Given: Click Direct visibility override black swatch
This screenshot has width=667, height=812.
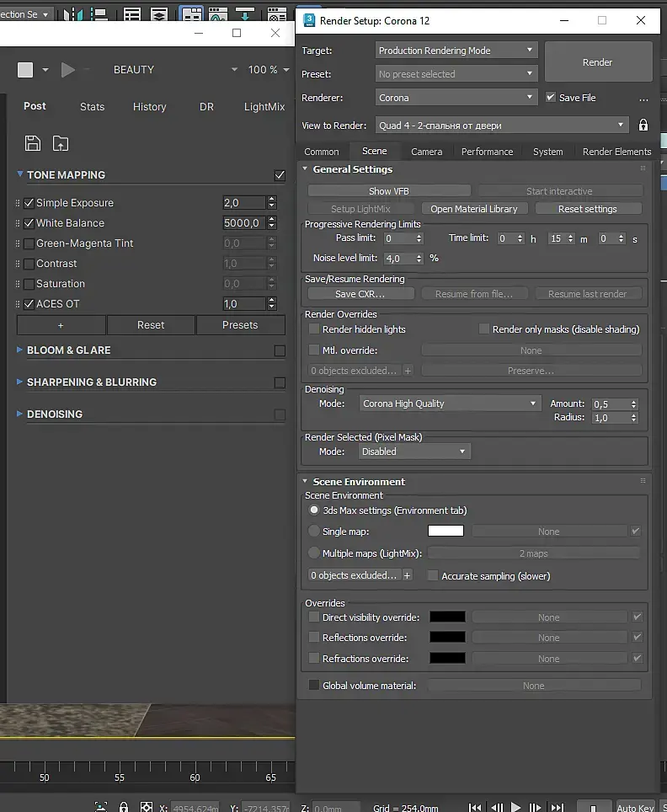Looking at the screenshot, I should coord(447,617).
